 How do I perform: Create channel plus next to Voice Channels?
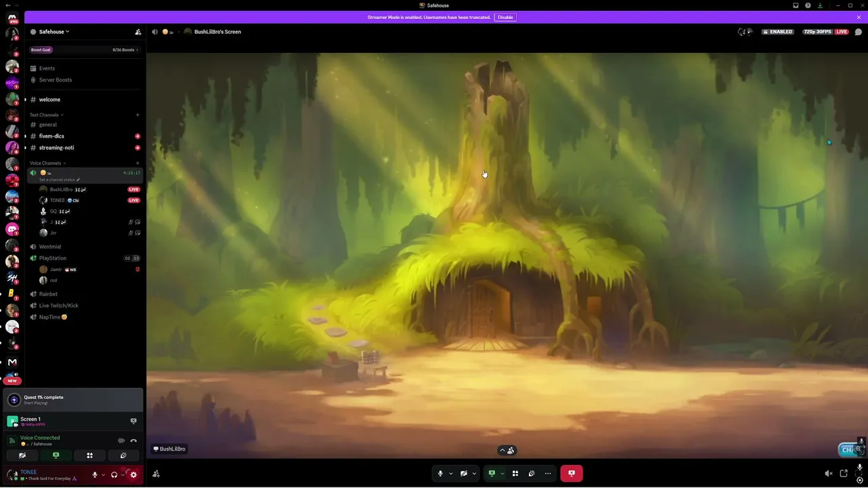(x=138, y=163)
